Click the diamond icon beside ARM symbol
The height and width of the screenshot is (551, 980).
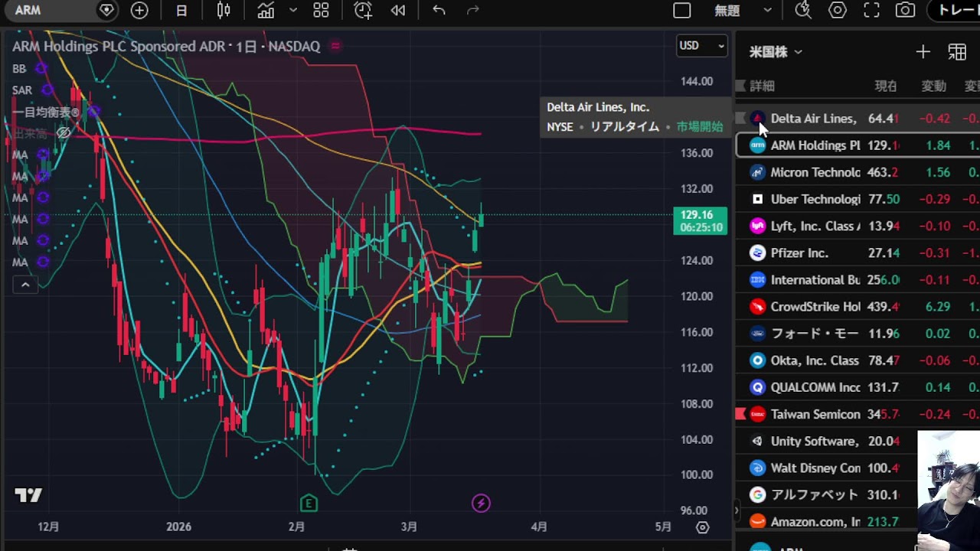pos(107,10)
